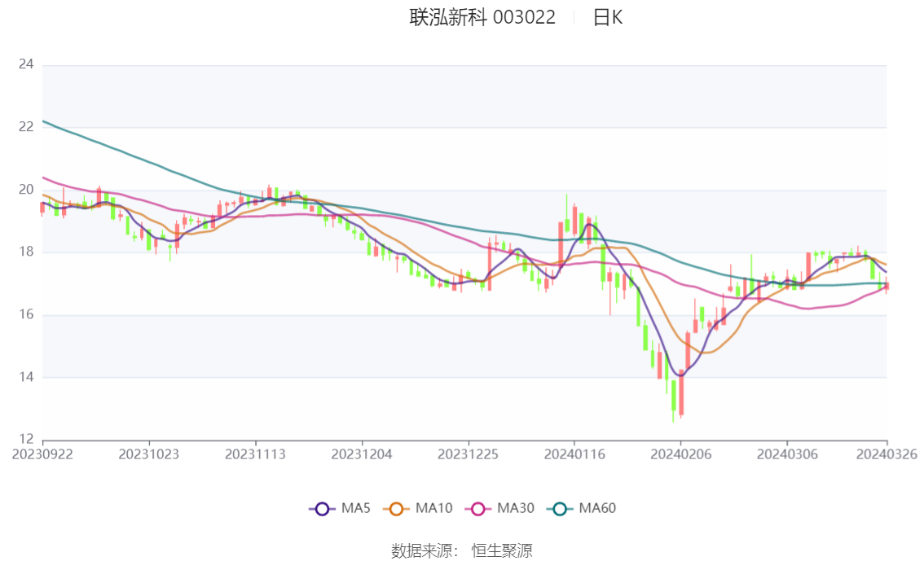924x561 pixels.
Task: Select the data source text 恒生聚源
Action: point(502,551)
